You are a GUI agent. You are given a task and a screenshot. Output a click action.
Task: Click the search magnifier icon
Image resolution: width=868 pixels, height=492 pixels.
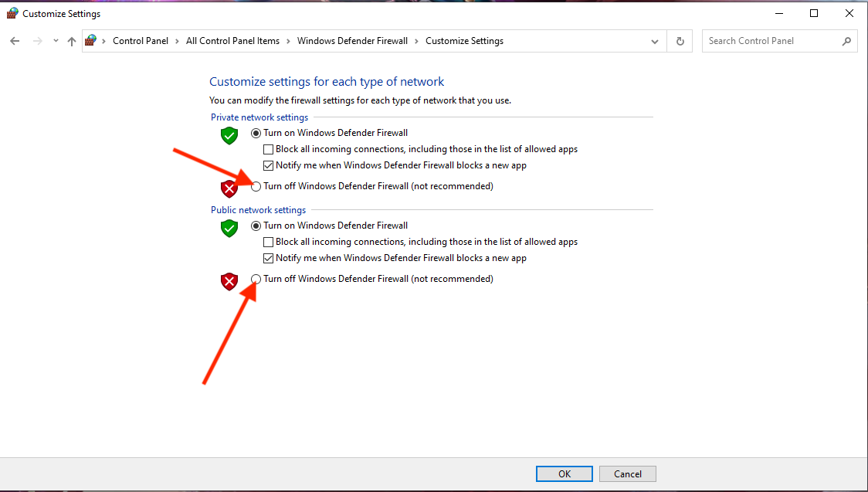pos(846,41)
